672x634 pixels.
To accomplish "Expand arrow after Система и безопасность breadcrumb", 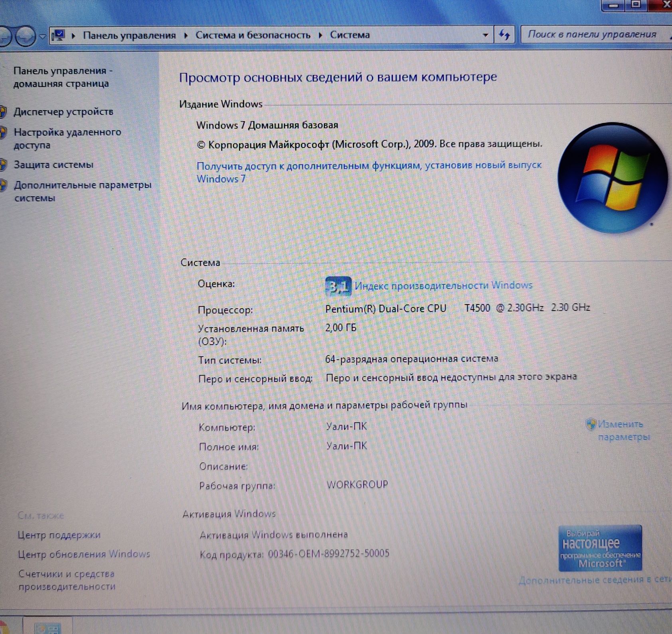I will 320,35.
